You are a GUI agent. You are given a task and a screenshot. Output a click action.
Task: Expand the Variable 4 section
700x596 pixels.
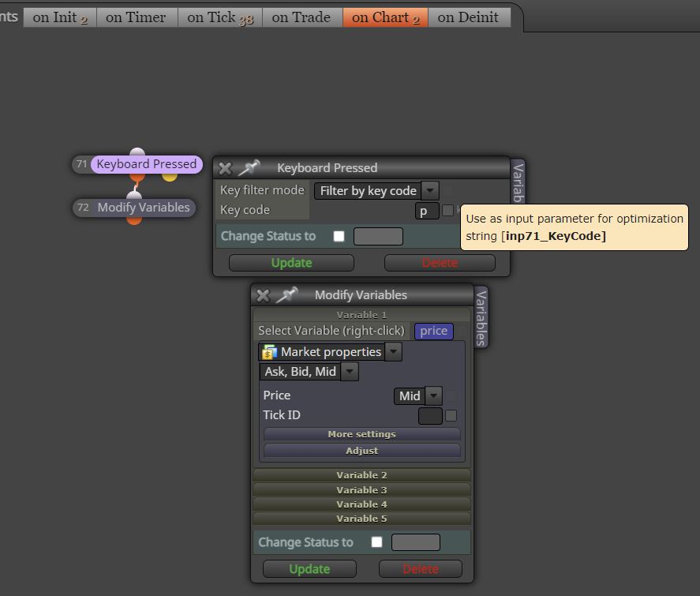pyautogui.click(x=361, y=504)
